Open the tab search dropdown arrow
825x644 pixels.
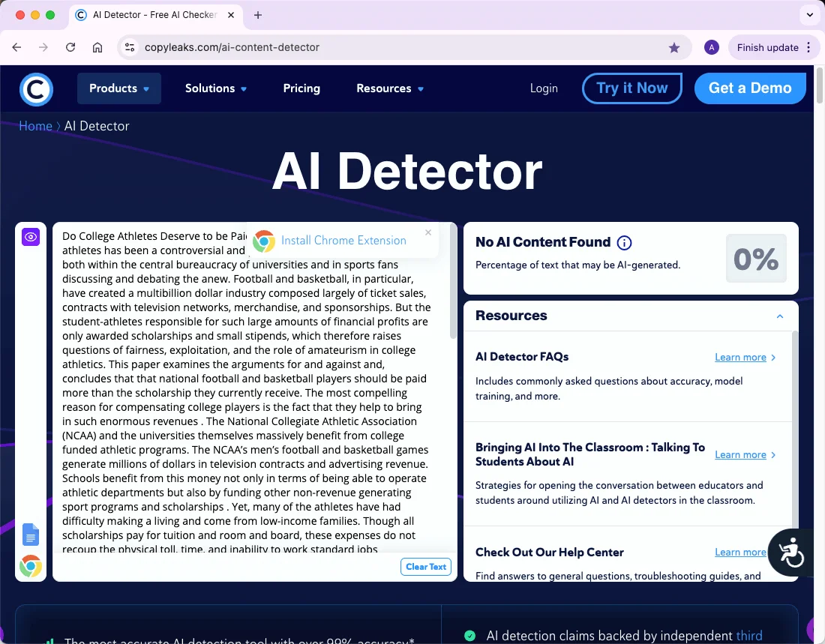810,15
